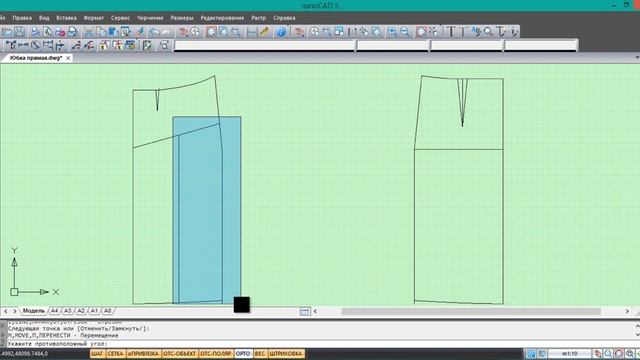Image resolution: width=640 pixels, height=360 pixels.
Task: Close the Юбка прямая.dwg document tab
Action: click(68, 58)
